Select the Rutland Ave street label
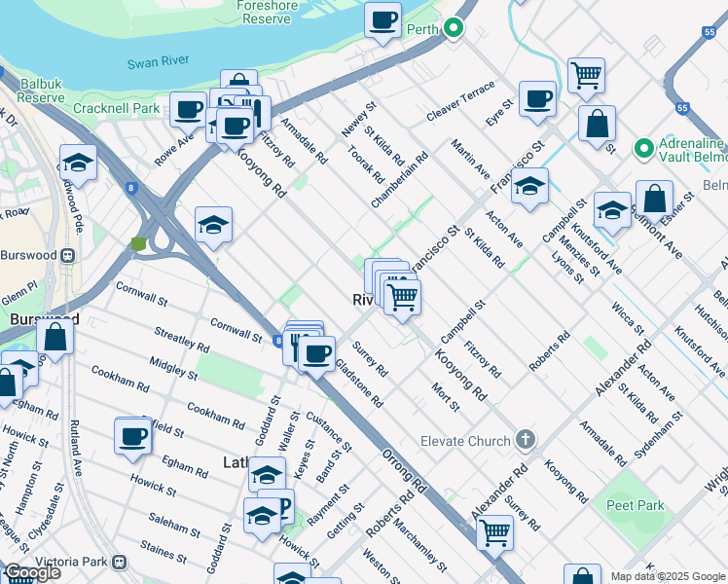 coord(76,449)
